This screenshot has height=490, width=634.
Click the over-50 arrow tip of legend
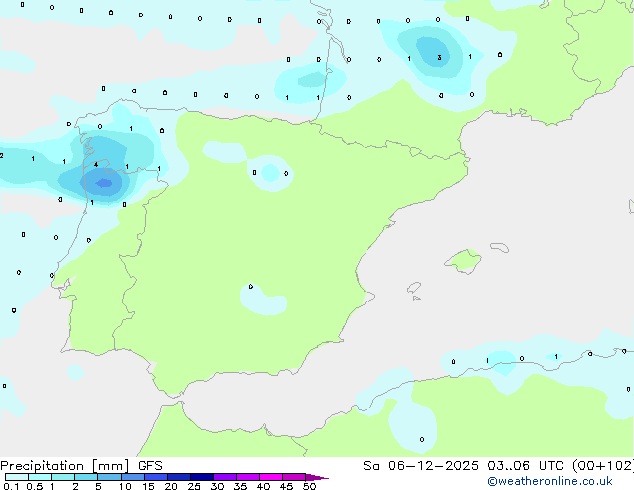point(317,477)
